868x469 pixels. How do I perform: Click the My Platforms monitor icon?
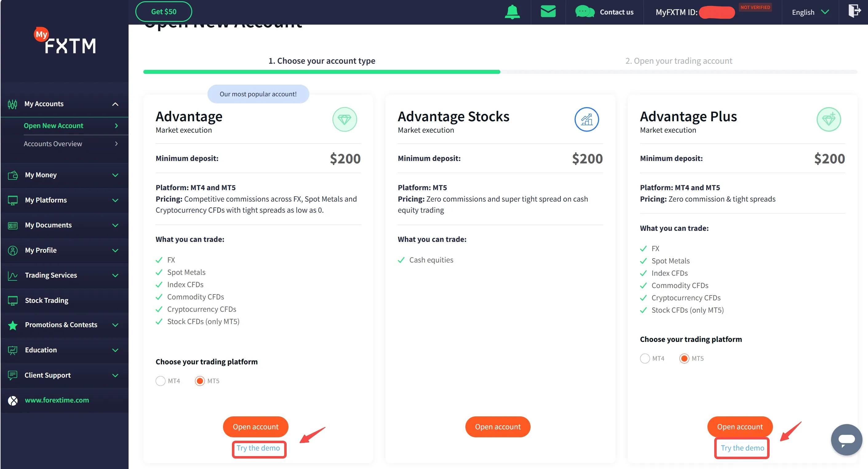(x=13, y=200)
